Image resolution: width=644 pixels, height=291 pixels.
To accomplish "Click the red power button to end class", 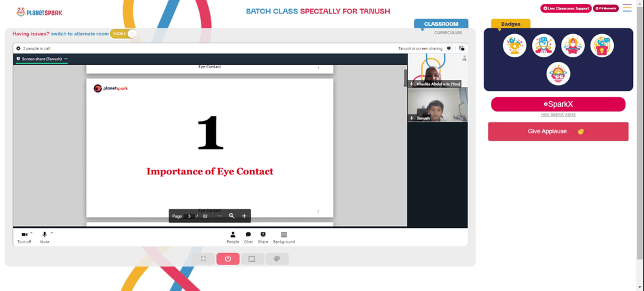I will (228, 259).
